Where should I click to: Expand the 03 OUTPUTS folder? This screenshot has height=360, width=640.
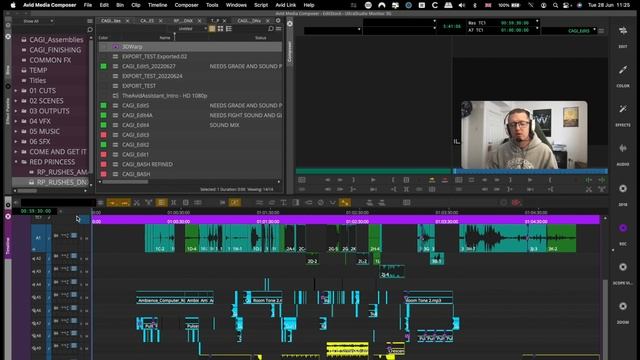[16, 111]
